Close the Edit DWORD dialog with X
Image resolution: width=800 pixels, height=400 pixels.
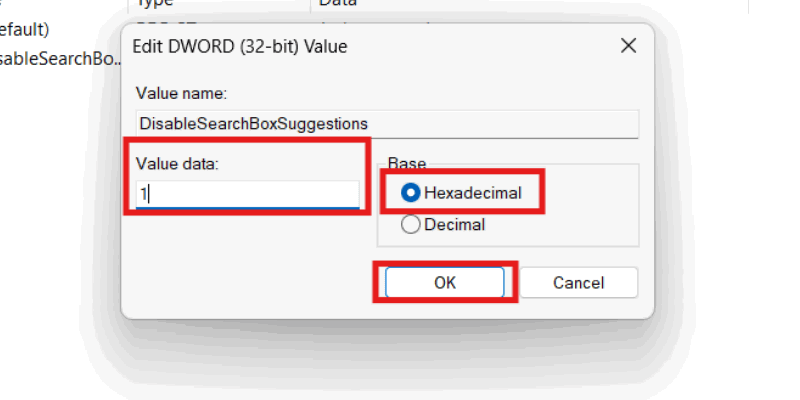[628, 46]
